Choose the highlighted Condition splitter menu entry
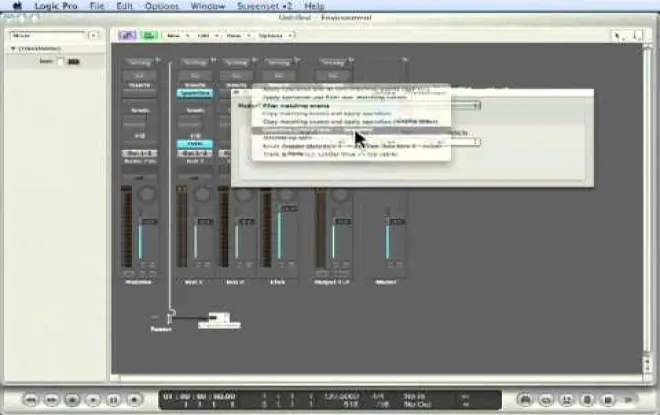Viewport: 660px width, 415px height. (x=351, y=130)
